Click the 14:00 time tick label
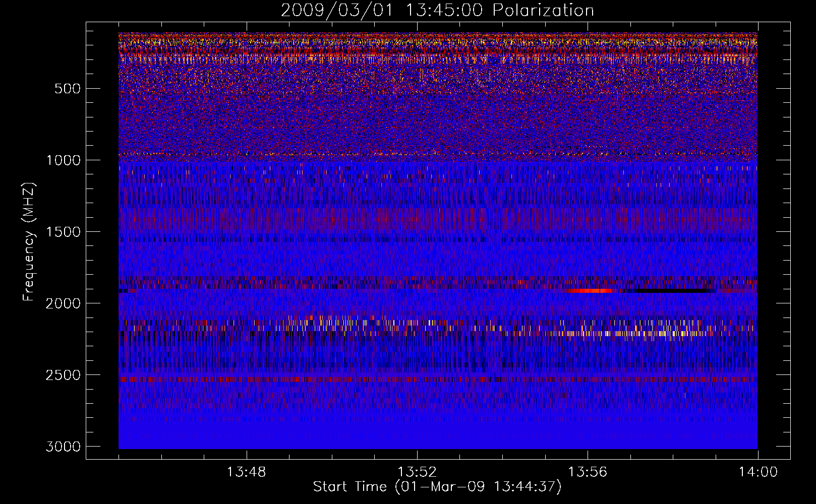Viewport: 816px width, 504px height. point(758,472)
